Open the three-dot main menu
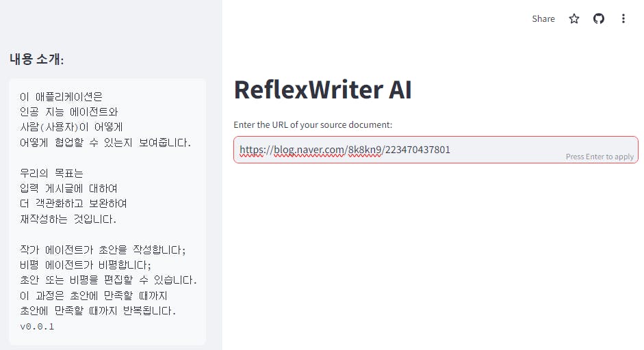 pyautogui.click(x=623, y=19)
